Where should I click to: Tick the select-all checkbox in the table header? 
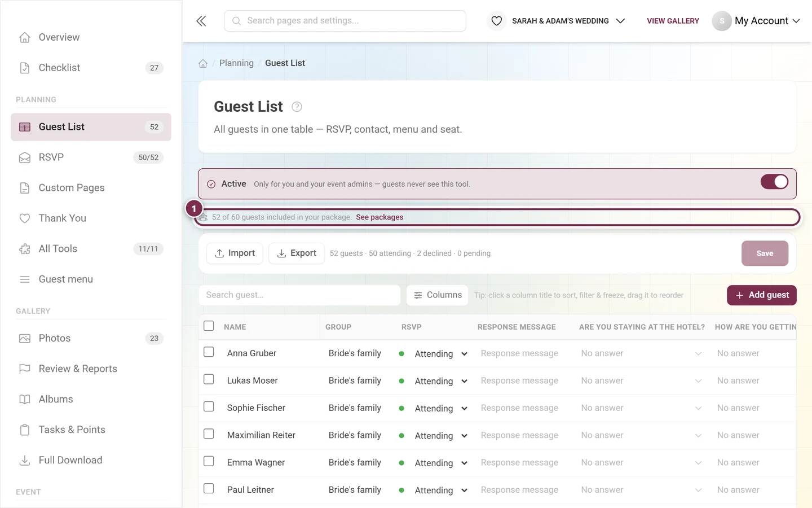click(x=209, y=326)
